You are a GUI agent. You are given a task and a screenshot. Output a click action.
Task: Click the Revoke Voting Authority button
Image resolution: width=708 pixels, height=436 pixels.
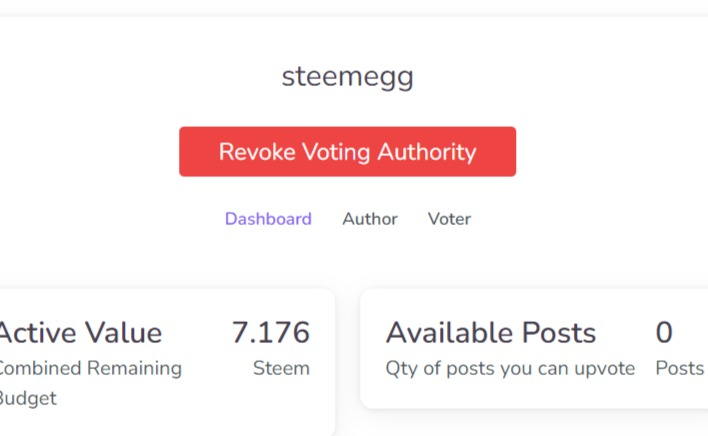pyautogui.click(x=347, y=152)
